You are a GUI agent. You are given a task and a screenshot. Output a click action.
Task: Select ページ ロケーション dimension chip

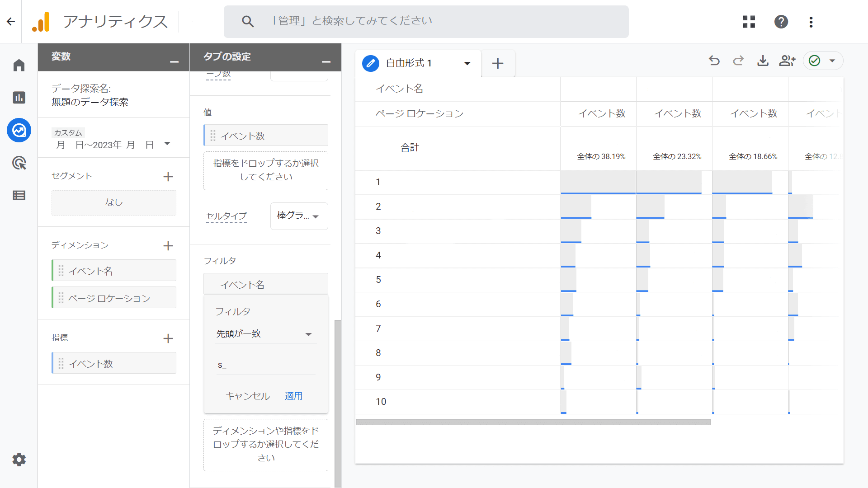coord(114,298)
